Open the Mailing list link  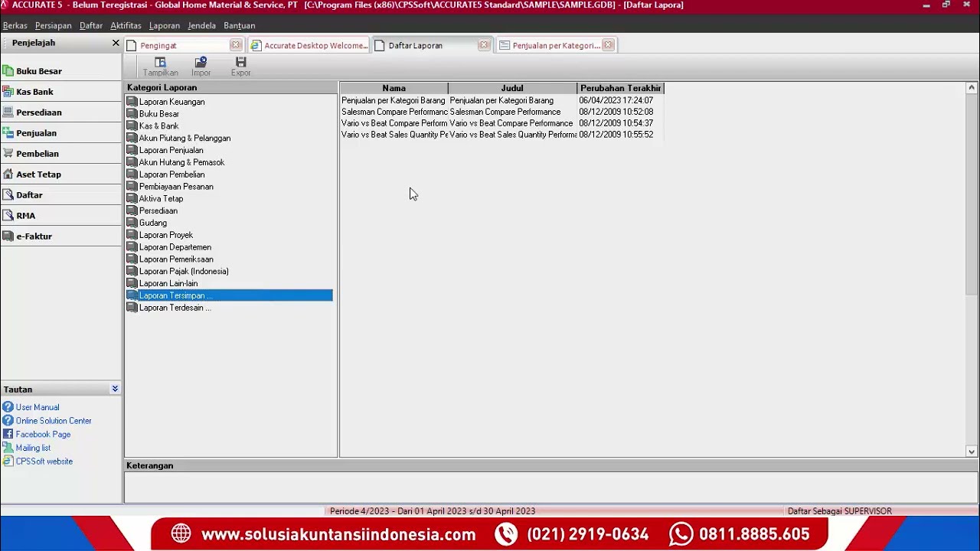(33, 448)
